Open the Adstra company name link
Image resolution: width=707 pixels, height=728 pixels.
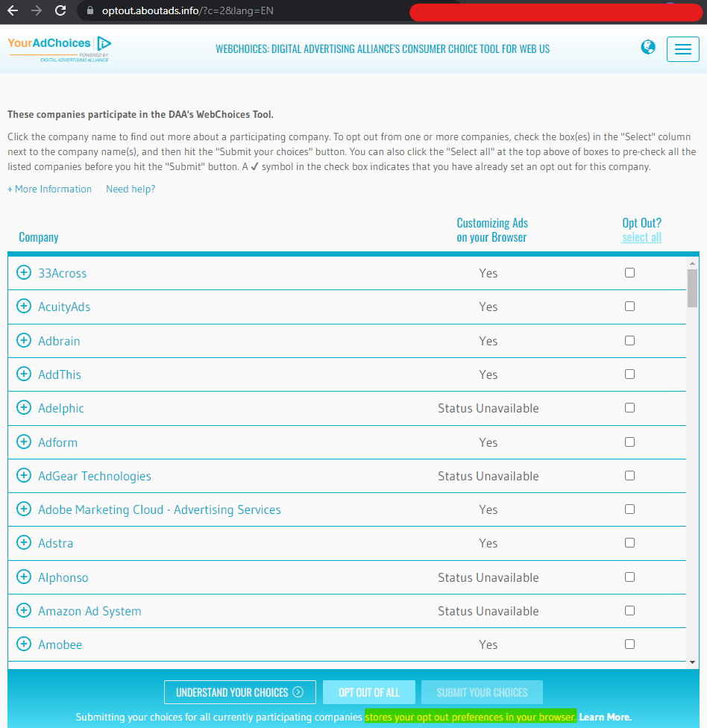[x=56, y=543]
